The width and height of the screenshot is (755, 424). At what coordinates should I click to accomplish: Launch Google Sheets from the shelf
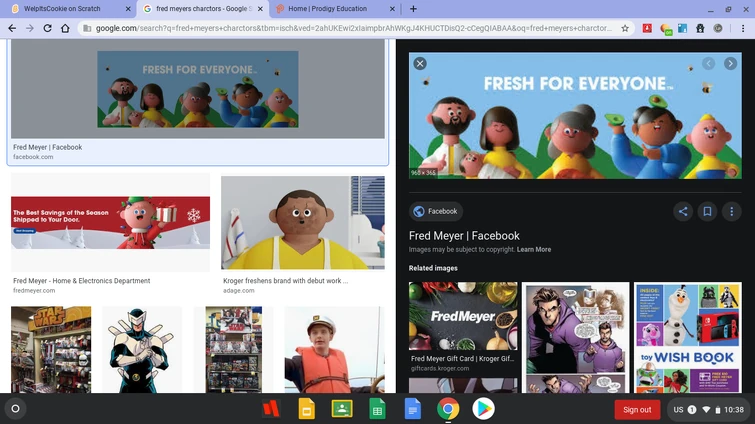pos(377,409)
